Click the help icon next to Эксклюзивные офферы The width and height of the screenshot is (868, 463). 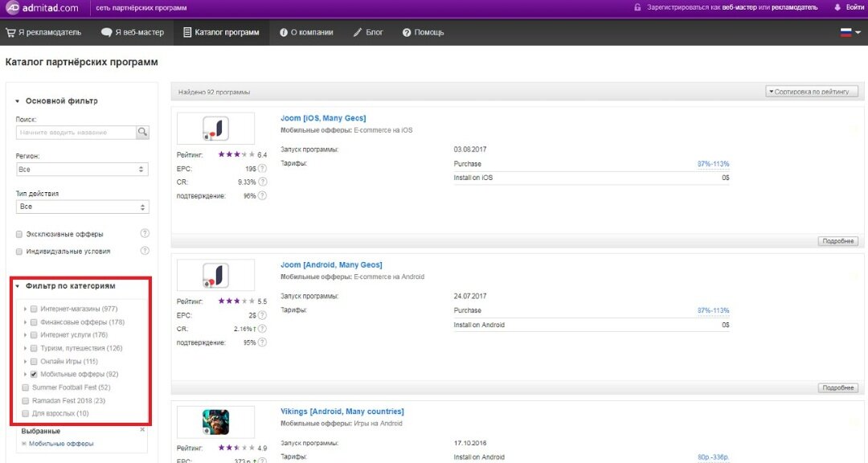pos(145,233)
